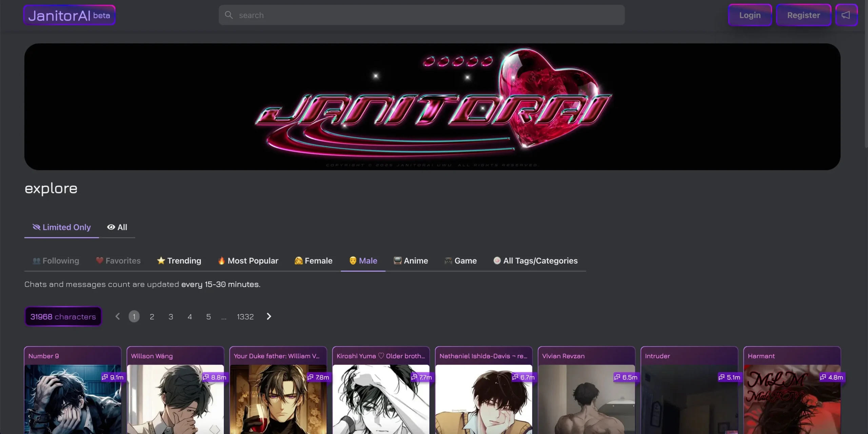Open Nathaniel Ishida-Davis character card

coord(484,390)
